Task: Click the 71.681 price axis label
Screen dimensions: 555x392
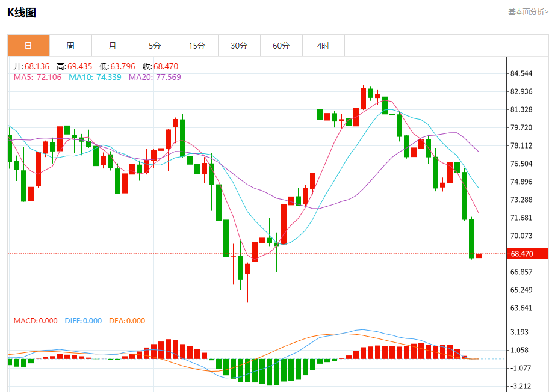Action: point(521,218)
